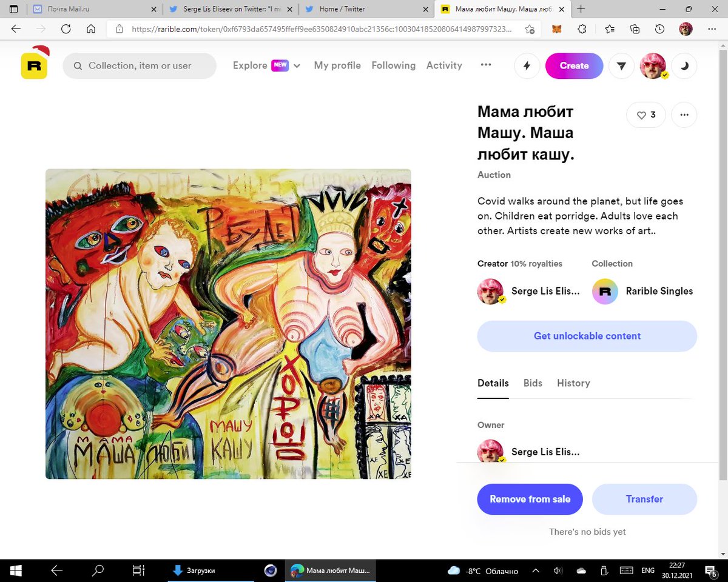
Task: Open the browser profile avatar
Action: pos(686,28)
